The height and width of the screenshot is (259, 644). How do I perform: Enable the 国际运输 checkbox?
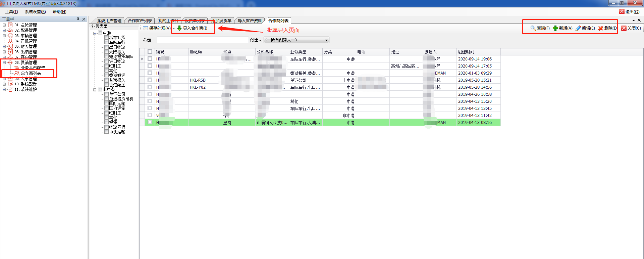[x=106, y=104]
